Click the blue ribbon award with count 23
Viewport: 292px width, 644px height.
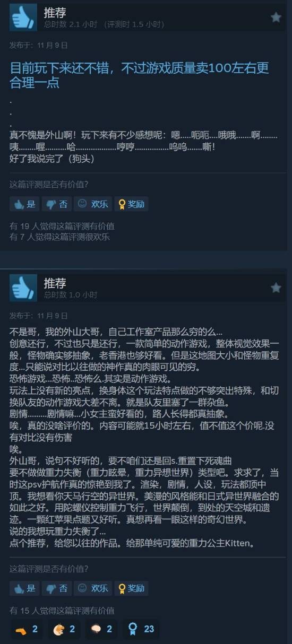pos(141,629)
